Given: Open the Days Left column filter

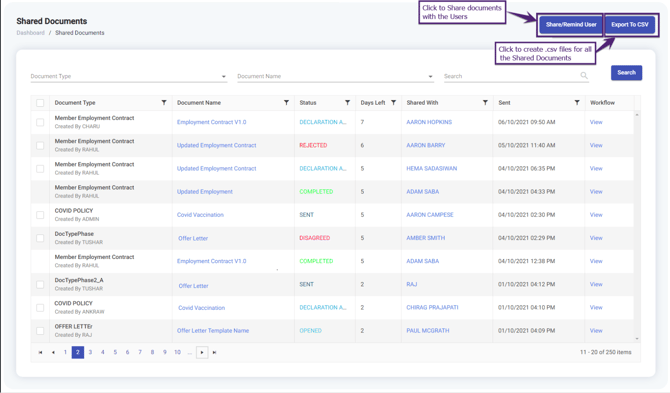Looking at the screenshot, I should (x=394, y=103).
